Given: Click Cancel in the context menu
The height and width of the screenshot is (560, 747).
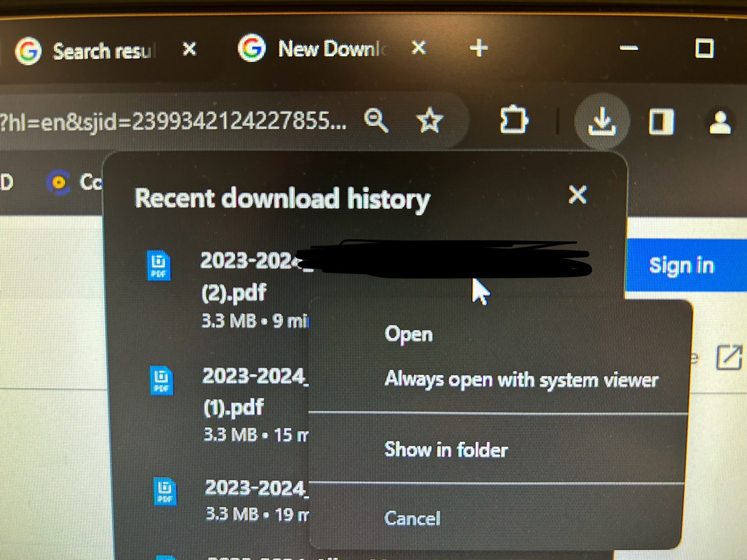Looking at the screenshot, I should [412, 518].
